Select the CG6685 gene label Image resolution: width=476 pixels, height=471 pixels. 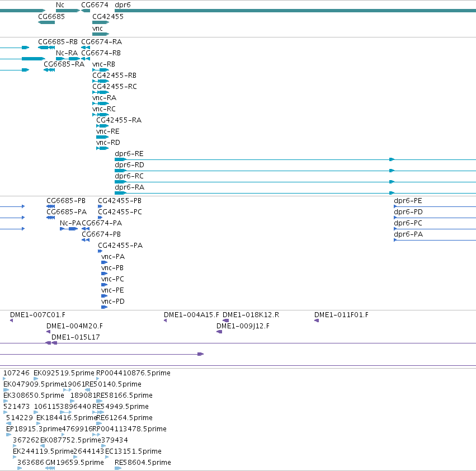tap(51, 16)
